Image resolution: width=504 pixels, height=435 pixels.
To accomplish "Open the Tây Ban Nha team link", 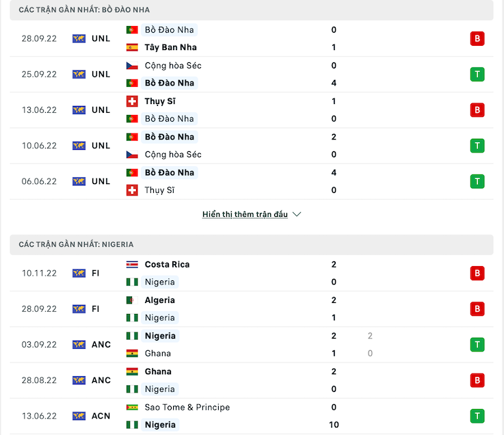I will click(x=170, y=47).
